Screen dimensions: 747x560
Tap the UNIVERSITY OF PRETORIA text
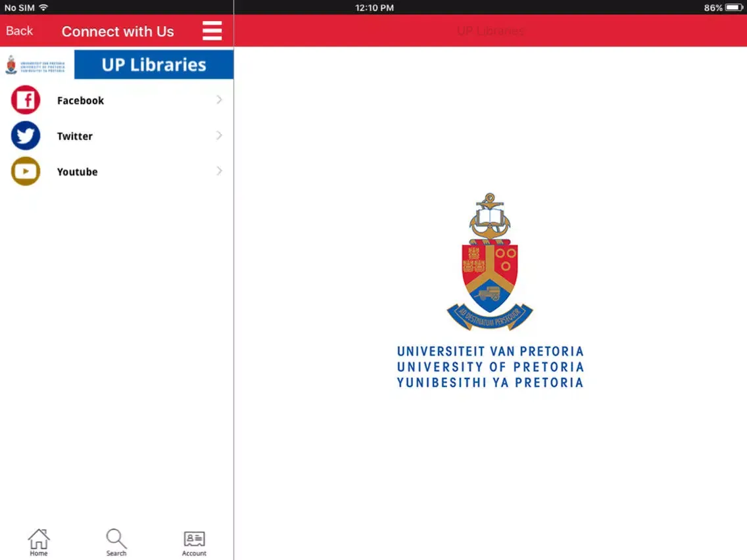pos(491,367)
